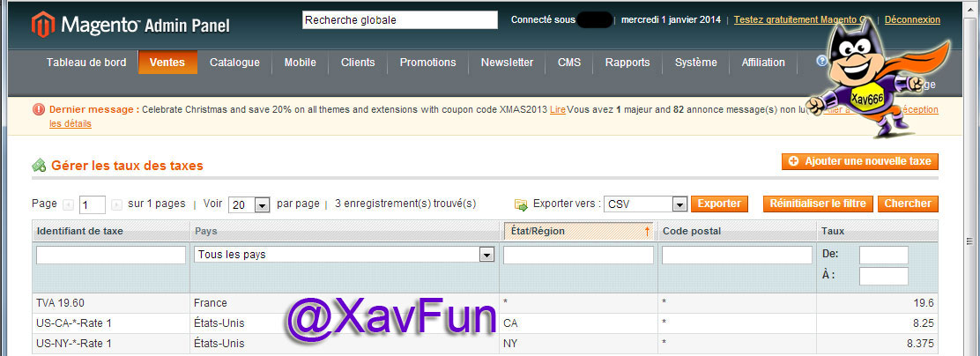Sort by Identifiant de taxe column header
The image size is (980, 356).
click(80, 231)
